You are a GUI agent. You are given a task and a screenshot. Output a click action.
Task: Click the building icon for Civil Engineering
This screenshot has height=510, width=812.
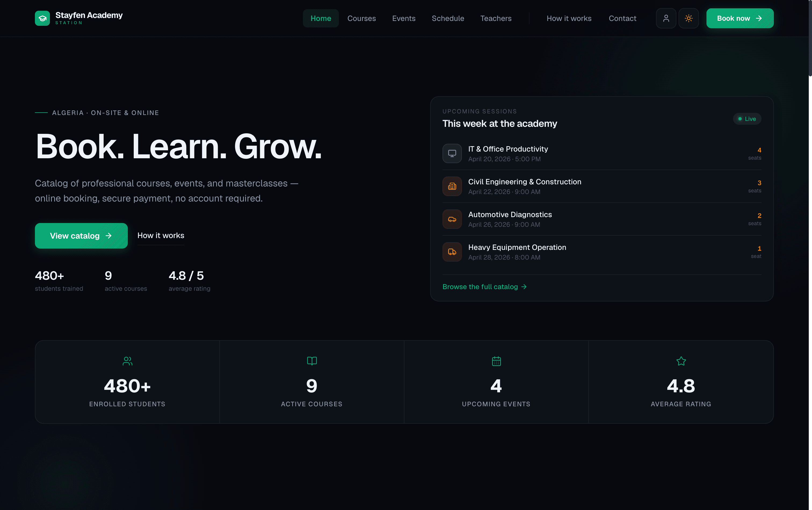[x=452, y=186]
